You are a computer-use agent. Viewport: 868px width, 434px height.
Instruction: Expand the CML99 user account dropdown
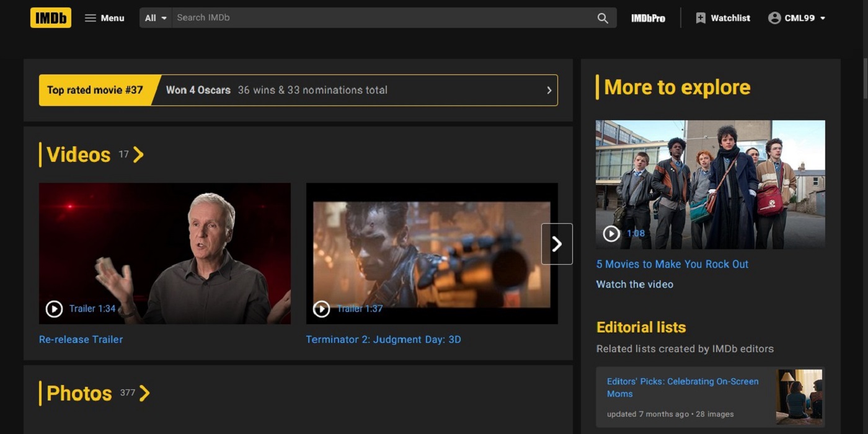click(x=797, y=18)
